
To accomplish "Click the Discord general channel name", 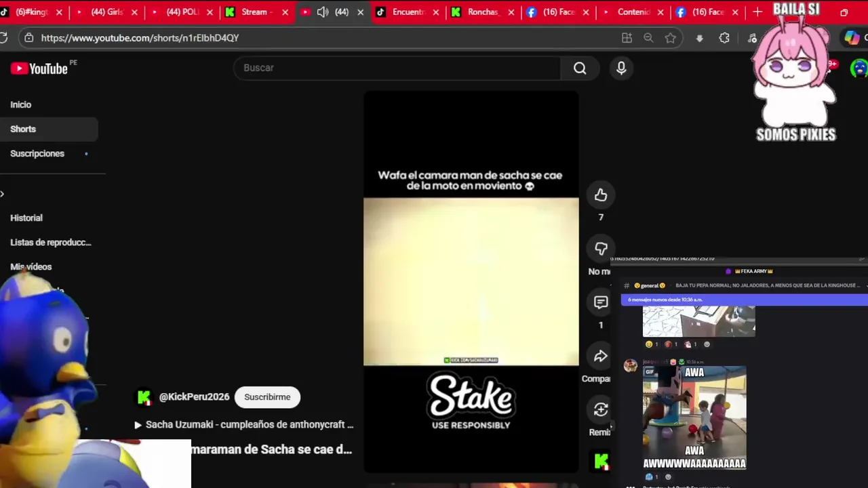I will (650, 285).
